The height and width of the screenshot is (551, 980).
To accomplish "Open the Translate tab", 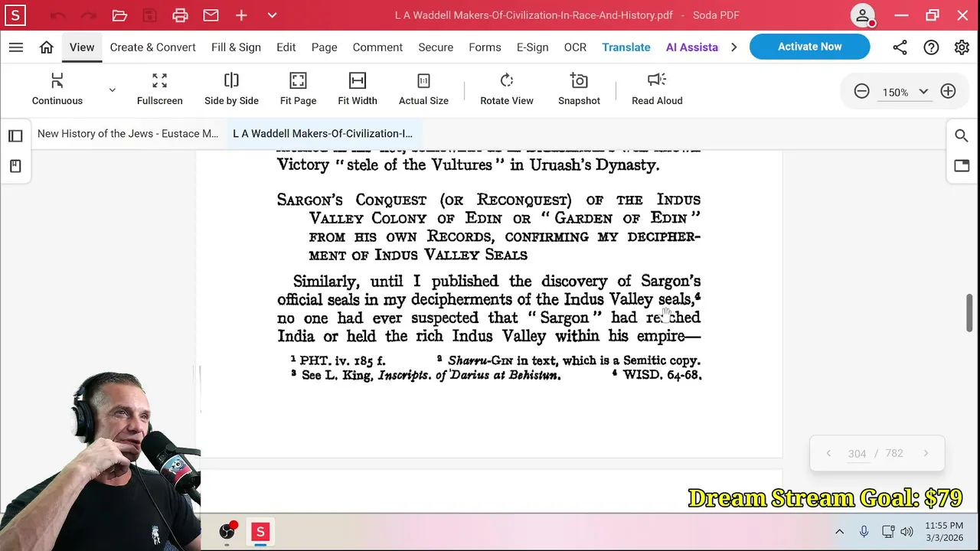I will [x=626, y=47].
